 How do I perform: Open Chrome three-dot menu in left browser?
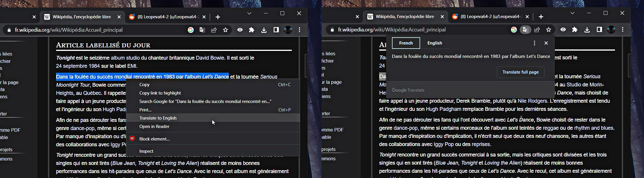(300, 30)
